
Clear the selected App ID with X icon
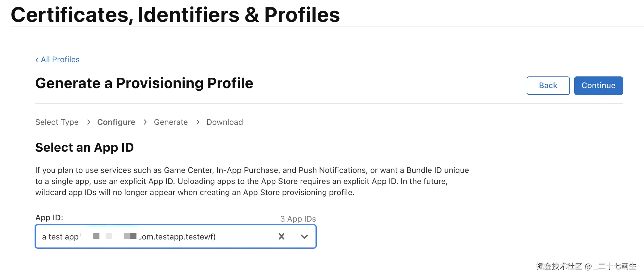click(x=281, y=236)
